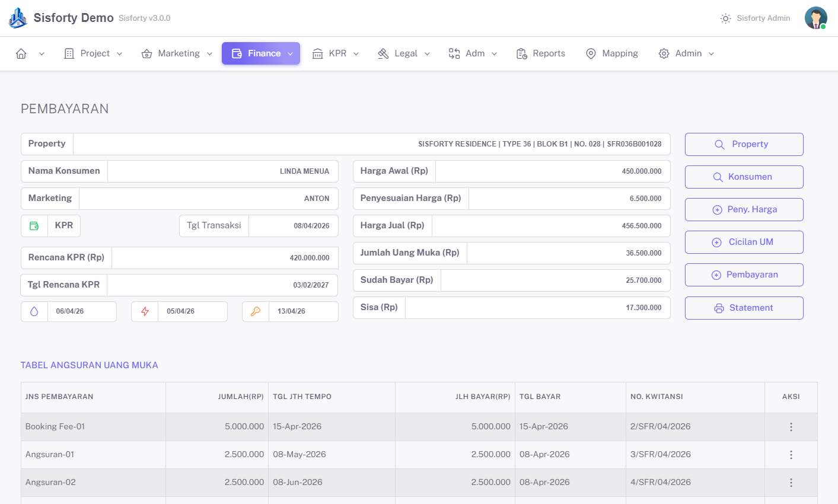Click the Cicilan UM button
The height and width of the screenshot is (504, 838).
pos(744,242)
